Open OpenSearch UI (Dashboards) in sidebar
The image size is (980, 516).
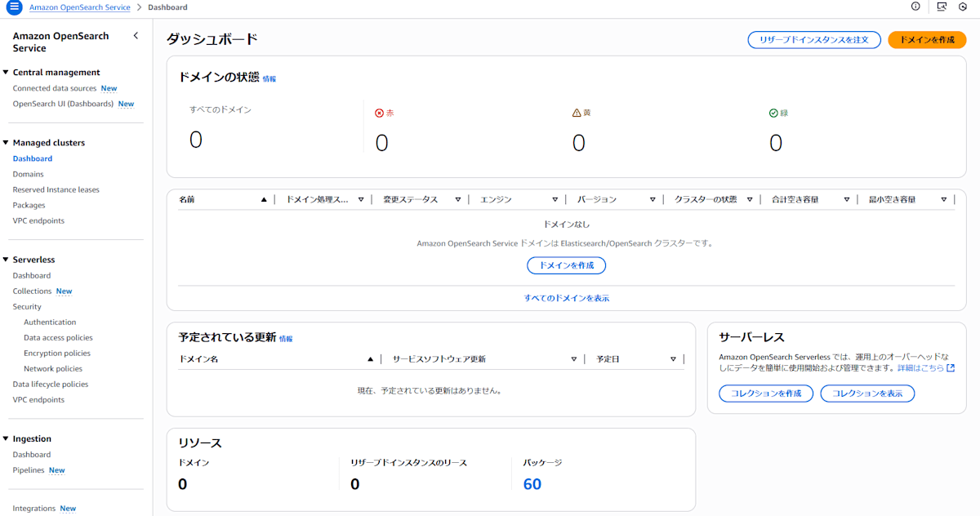point(63,104)
